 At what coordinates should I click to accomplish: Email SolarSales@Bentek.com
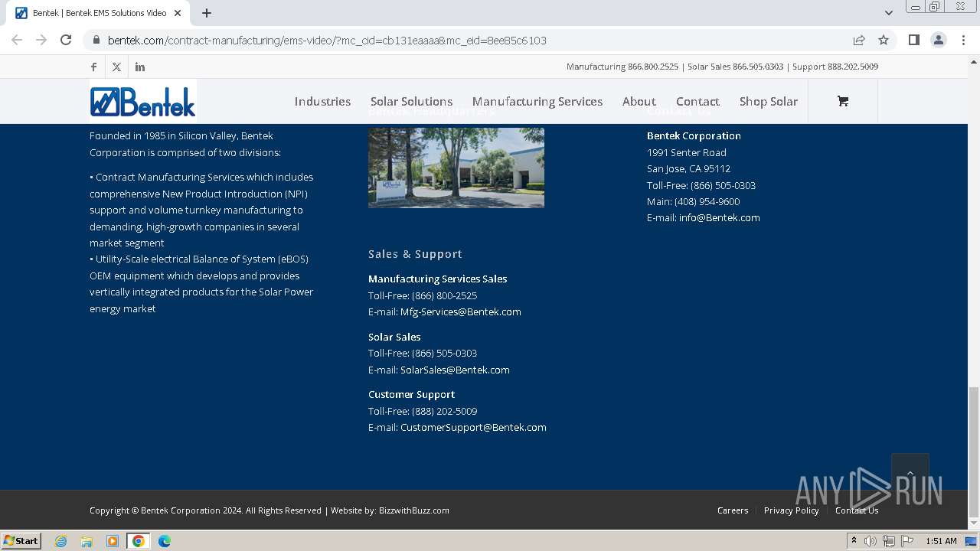455,370
